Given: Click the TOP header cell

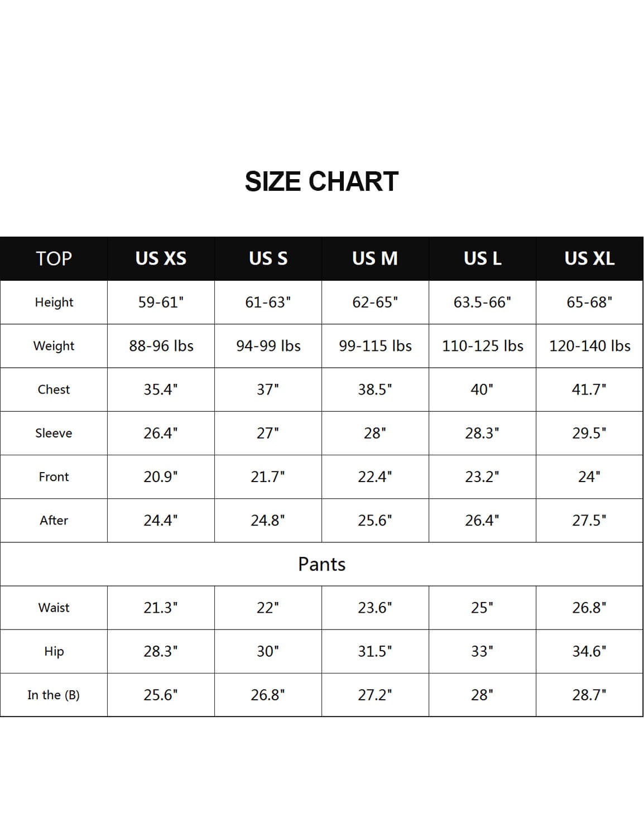Looking at the screenshot, I should [x=54, y=258].
